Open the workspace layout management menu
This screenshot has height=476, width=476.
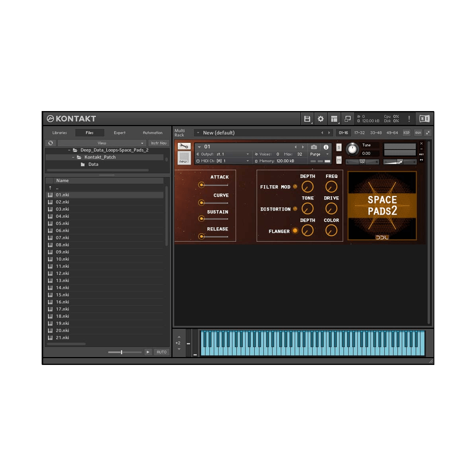pyautogui.click(x=334, y=119)
